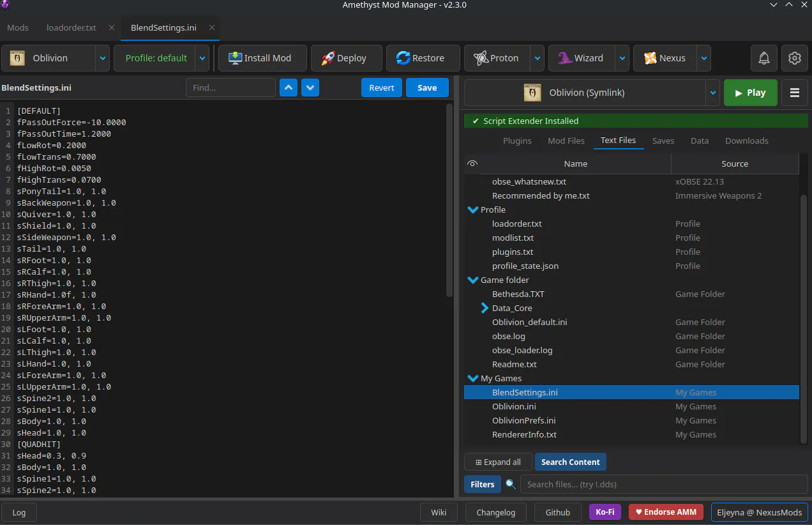The height and width of the screenshot is (525, 812).
Task: Jump to next find match arrow
Action: tap(310, 88)
